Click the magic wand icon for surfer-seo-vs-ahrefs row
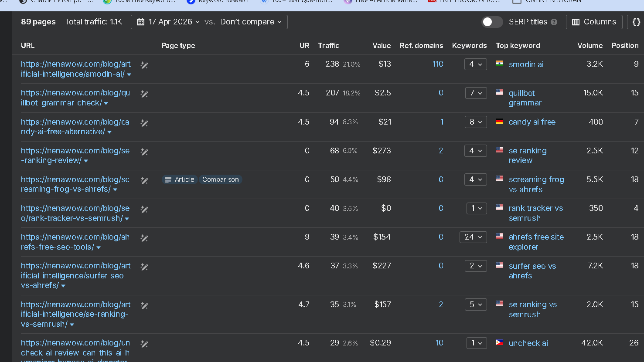This screenshot has height=362, width=644. (144, 267)
